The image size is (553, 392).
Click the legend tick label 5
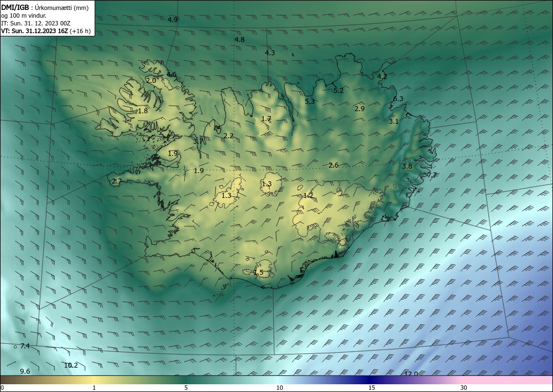pyautogui.click(x=186, y=388)
